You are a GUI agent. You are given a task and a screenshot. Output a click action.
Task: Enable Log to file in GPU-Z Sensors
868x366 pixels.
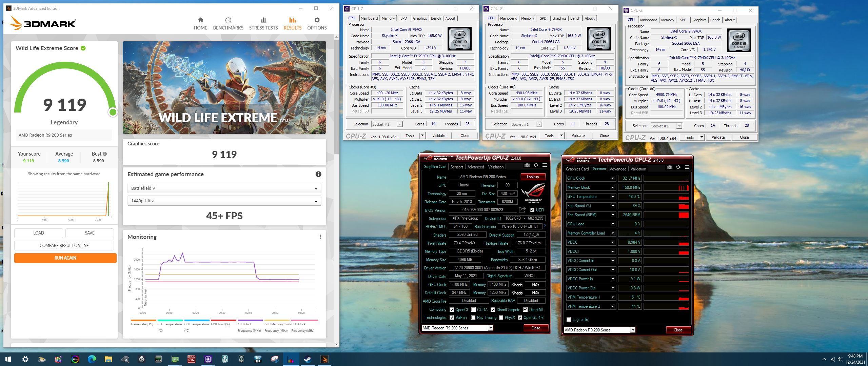[569, 320]
